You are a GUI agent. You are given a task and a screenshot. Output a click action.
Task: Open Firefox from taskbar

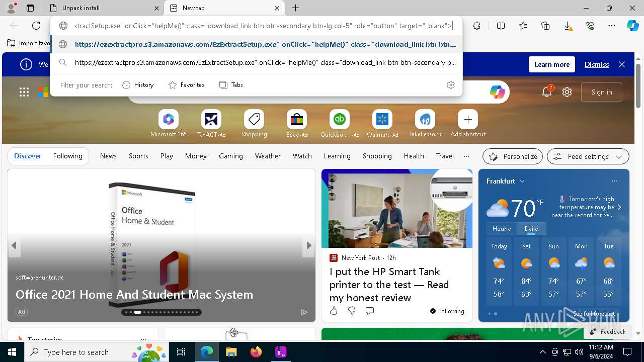(256, 352)
